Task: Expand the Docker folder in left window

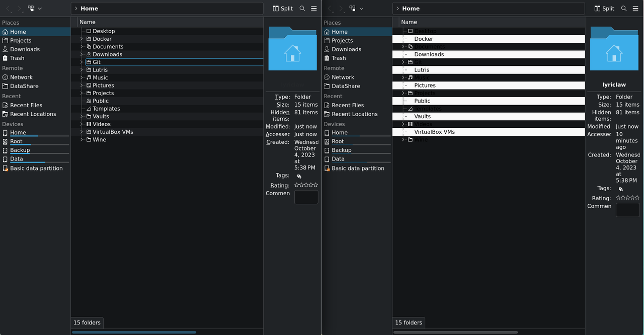Action: (82, 39)
